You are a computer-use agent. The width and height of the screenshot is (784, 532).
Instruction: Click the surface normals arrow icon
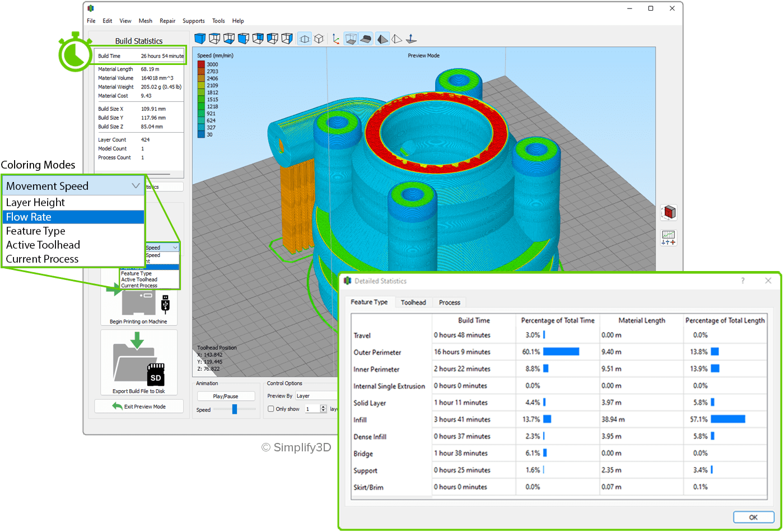pos(411,39)
